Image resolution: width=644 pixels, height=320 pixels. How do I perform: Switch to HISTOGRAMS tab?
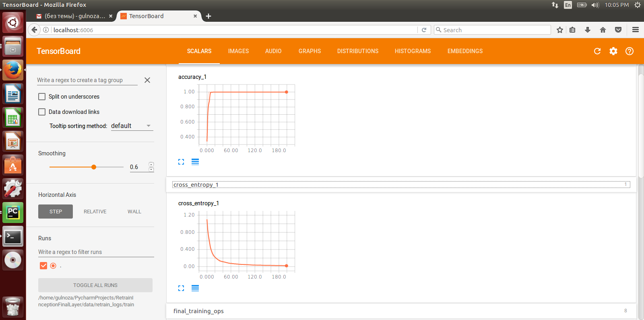(x=413, y=51)
